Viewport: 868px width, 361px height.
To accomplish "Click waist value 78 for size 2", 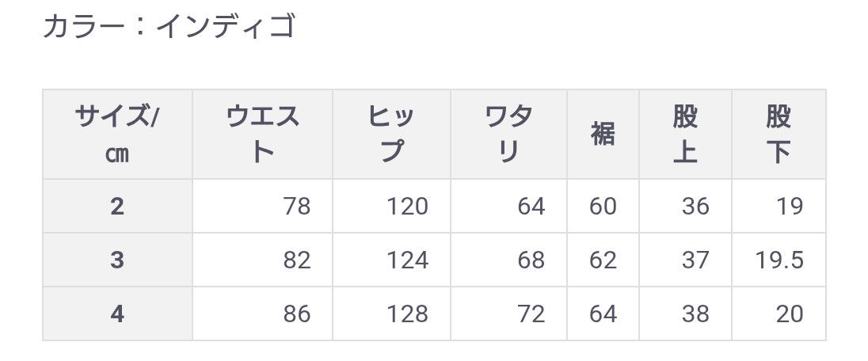I will (x=297, y=207).
